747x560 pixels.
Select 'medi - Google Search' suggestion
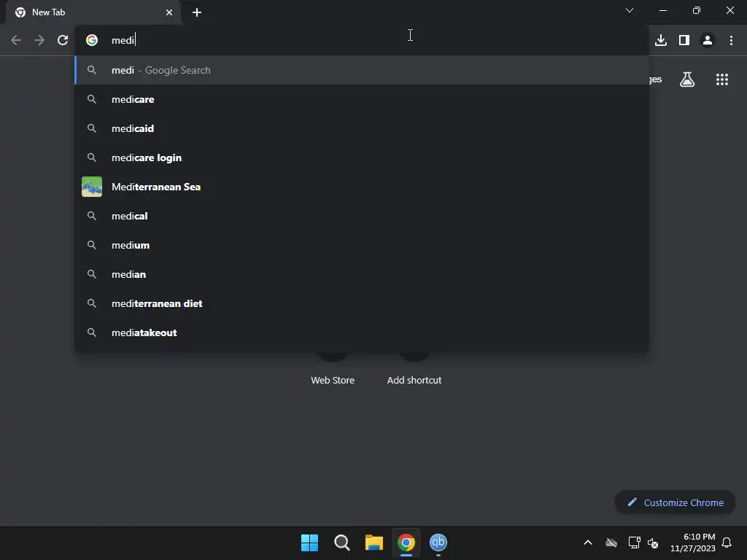(362, 70)
